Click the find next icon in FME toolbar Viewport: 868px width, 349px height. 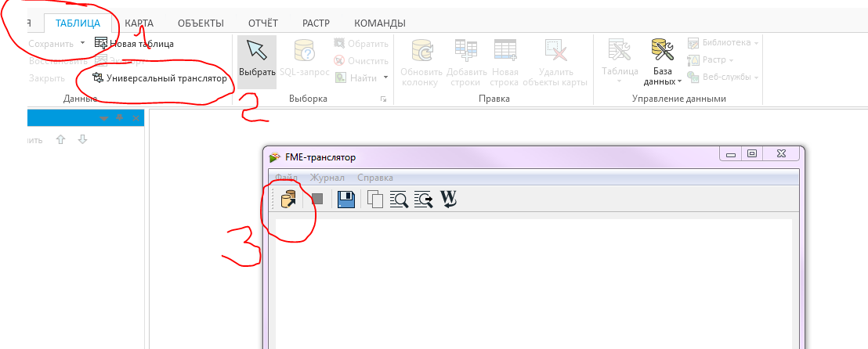(x=424, y=199)
